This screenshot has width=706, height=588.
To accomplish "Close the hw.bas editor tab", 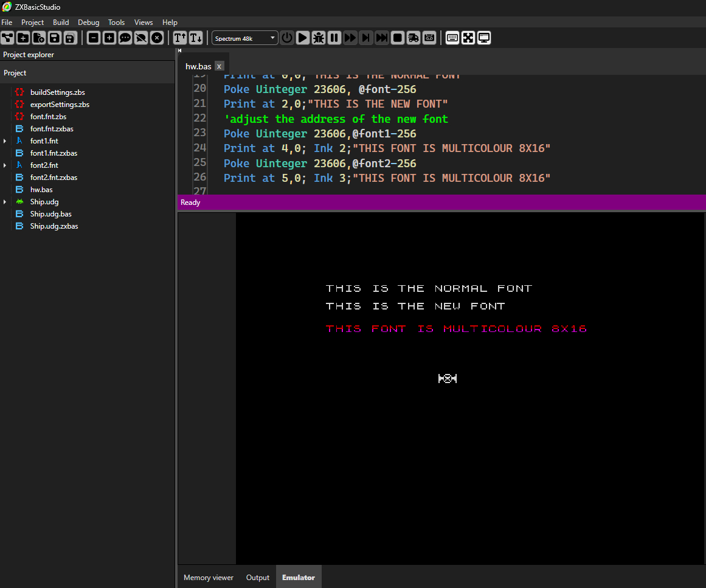I will 220,66.
